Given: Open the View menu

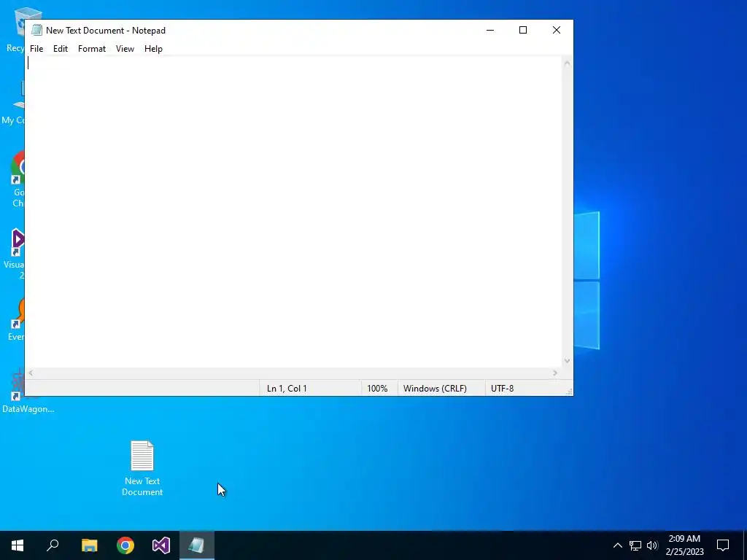Looking at the screenshot, I should point(125,49).
